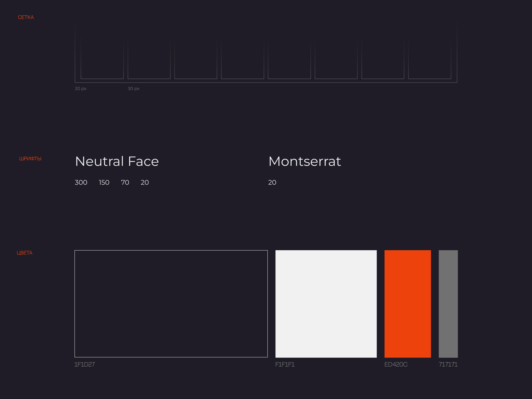Click the F1F1F1 hex code text
532x399 pixels.
[285, 364]
